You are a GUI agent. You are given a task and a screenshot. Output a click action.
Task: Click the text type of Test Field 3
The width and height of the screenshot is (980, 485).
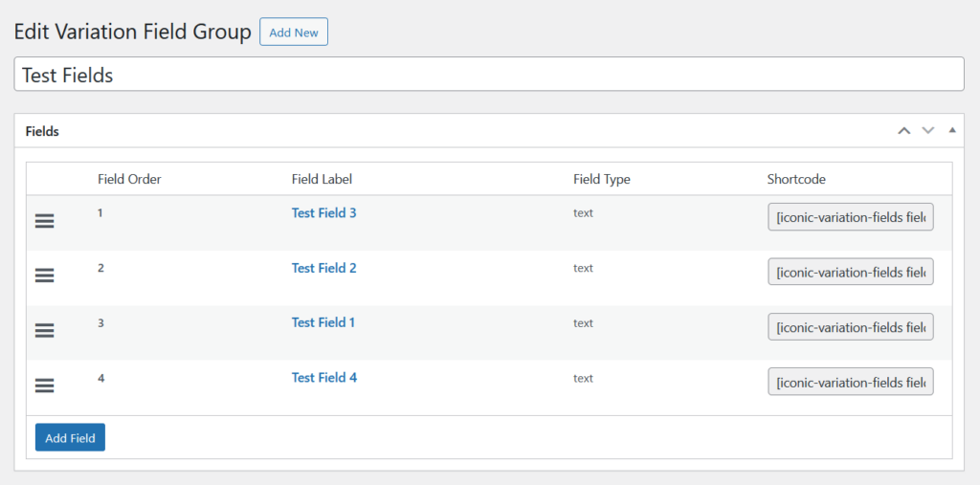(583, 213)
